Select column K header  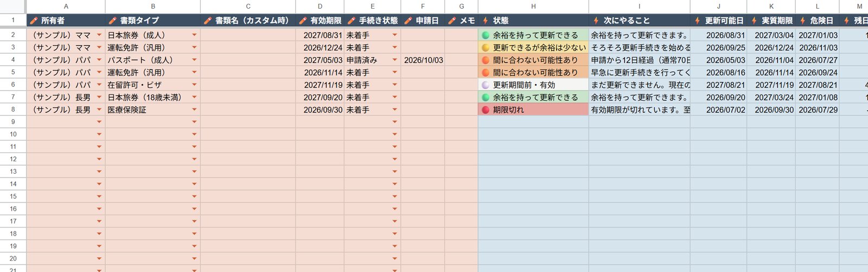[x=771, y=7]
